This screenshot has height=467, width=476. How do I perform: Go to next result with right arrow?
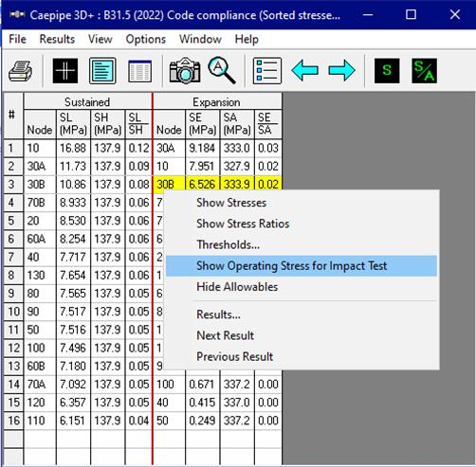341,70
